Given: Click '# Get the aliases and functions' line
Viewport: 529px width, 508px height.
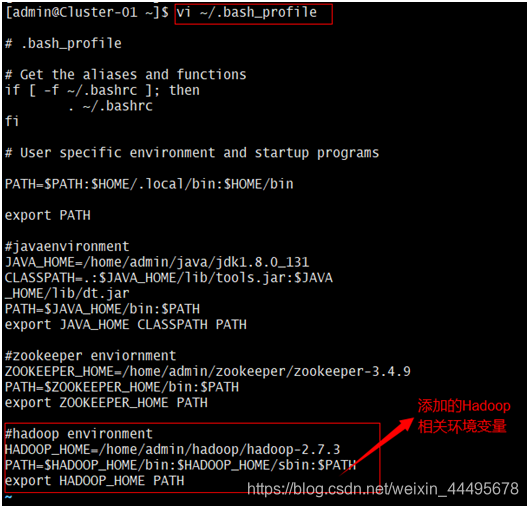Looking at the screenshot, I should click(x=126, y=75).
